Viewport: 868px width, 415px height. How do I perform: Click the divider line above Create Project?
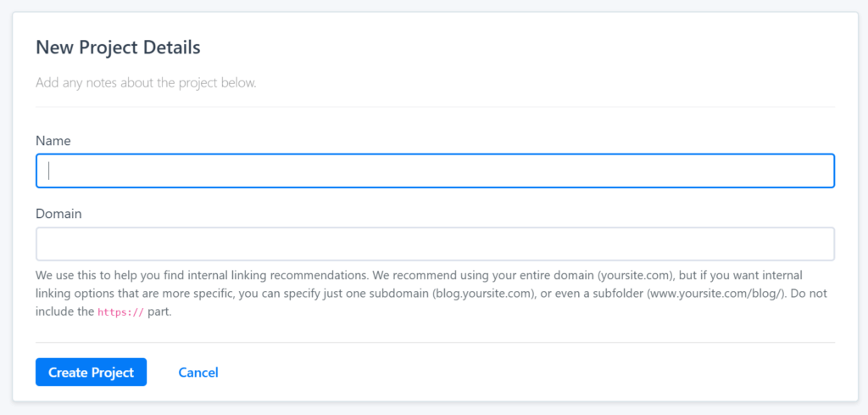coord(435,343)
